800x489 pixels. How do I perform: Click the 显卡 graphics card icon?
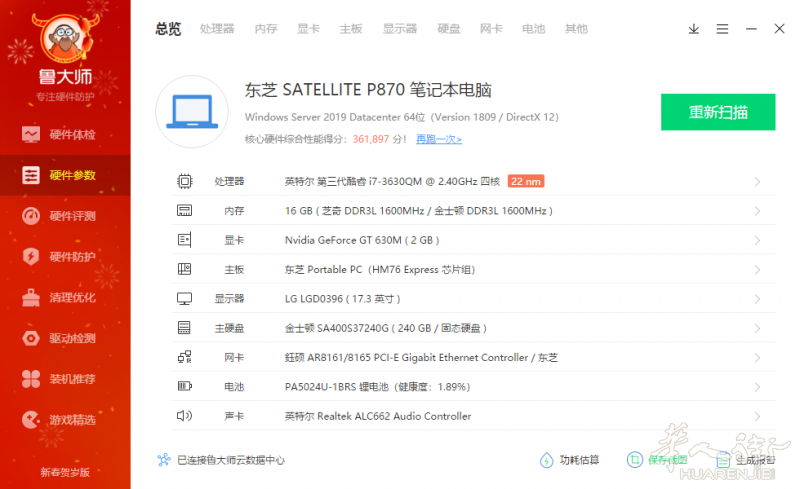pyautogui.click(x=184, y=240)
